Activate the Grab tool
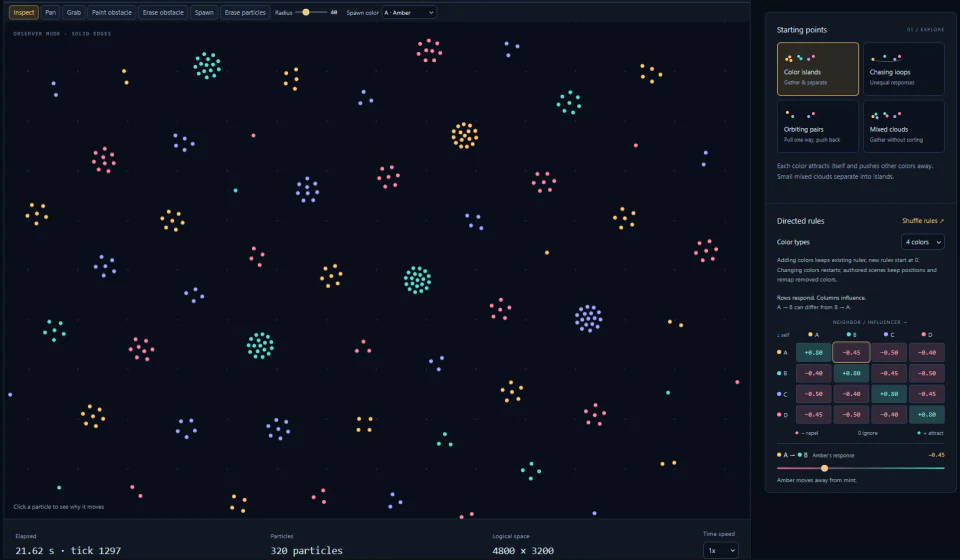Image resolution: width=960 pixels, height=560 pixels. [73, 12]
